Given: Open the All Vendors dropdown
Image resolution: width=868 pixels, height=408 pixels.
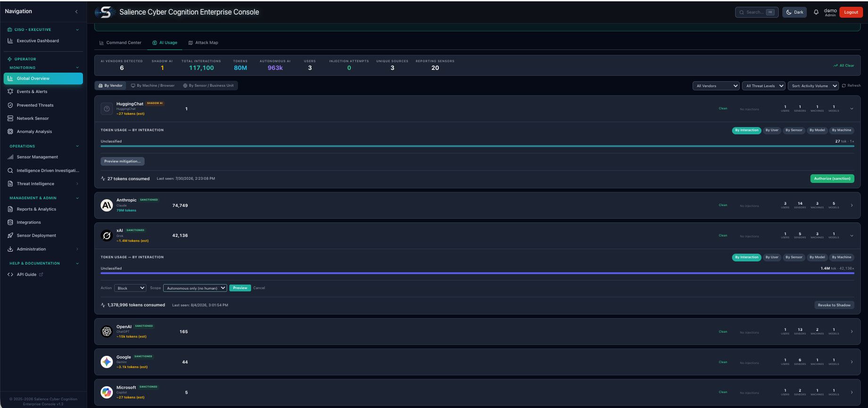Looking at the screenshot, I should click(x=716, y=86).
